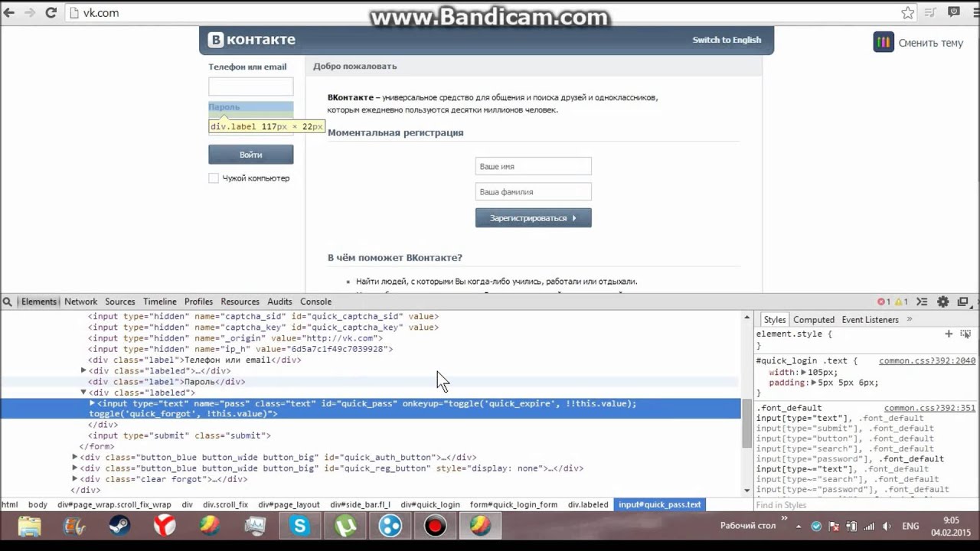Click the color bars theme icon
The height and width of the screenshot is (551, 980).
(x=884, y=42)
